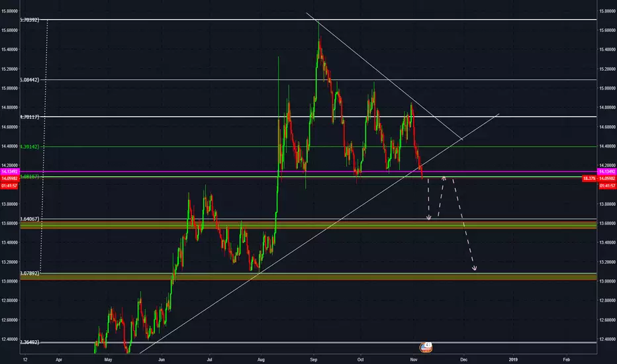
Task: Click the Aug label on time axis
Action: click(x=260, y=359)
